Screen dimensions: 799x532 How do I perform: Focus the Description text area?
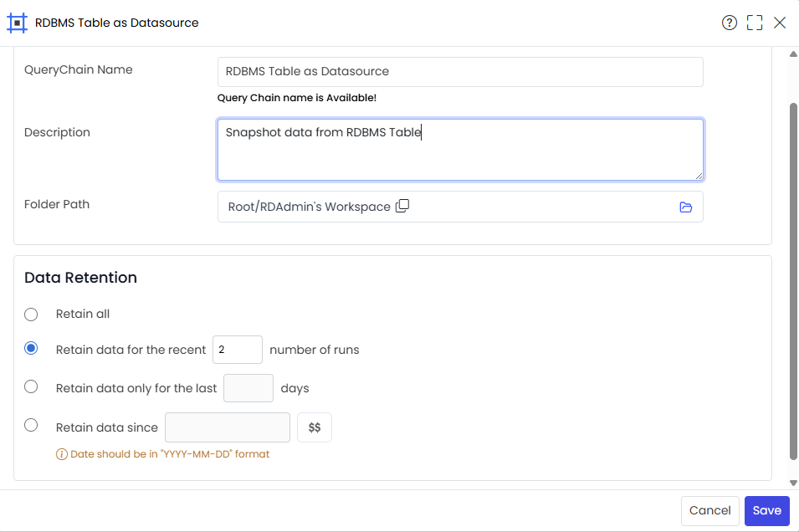tap(460, 150)
